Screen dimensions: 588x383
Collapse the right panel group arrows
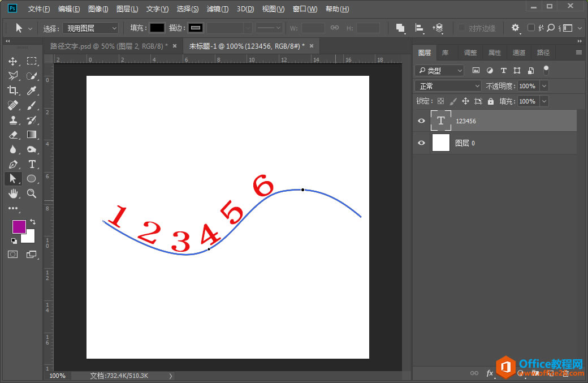[x=580, y=41]
